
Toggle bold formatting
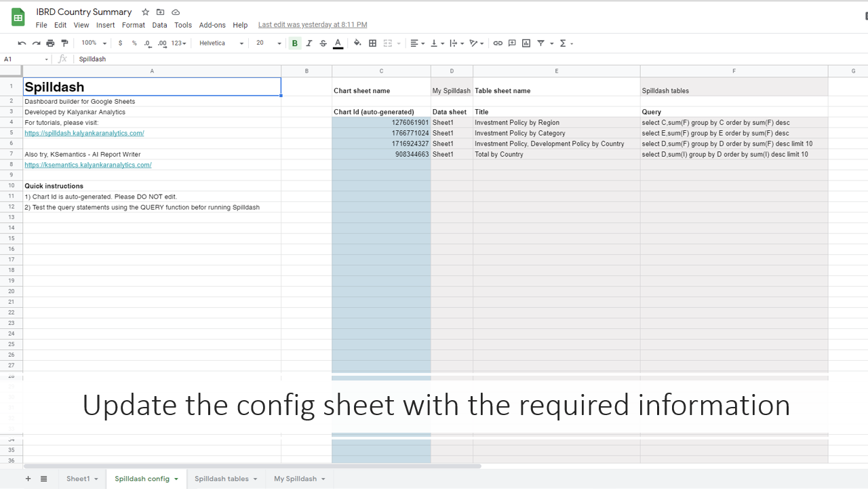[295, 43]
